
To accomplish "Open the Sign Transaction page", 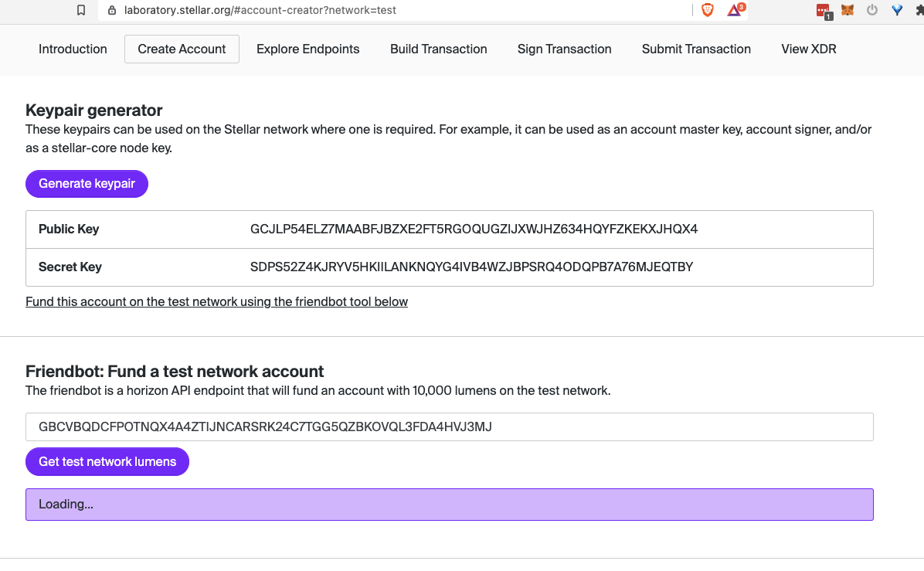I will coord(564,49).
